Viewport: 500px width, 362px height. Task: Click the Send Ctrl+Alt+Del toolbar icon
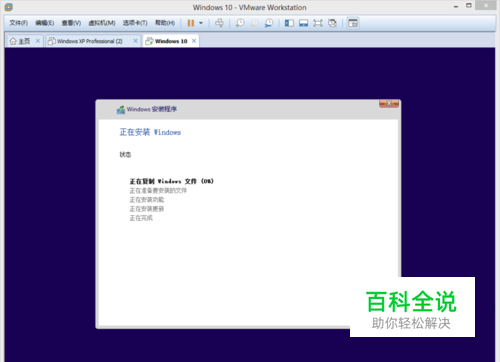(x=219, y=23)
